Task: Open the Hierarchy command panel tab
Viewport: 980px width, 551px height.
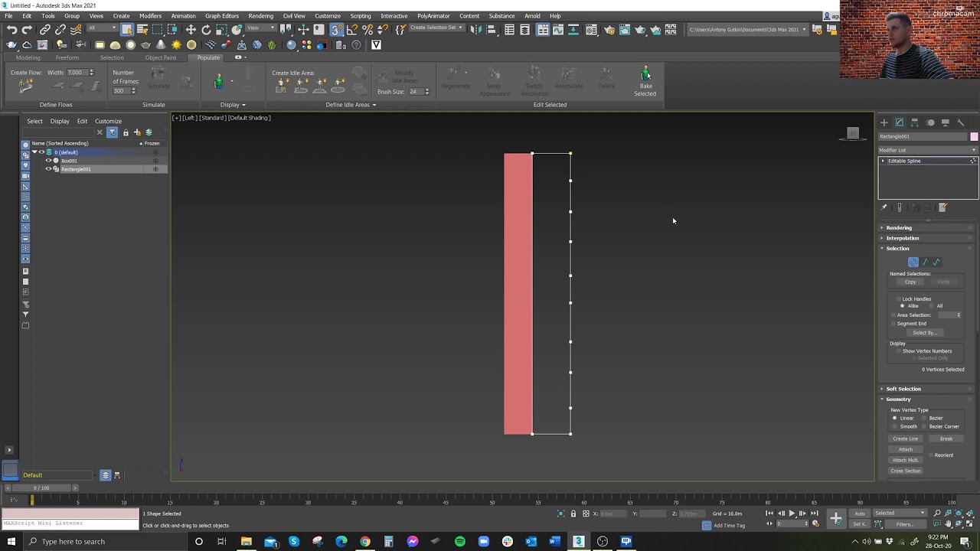Action: 915,122
